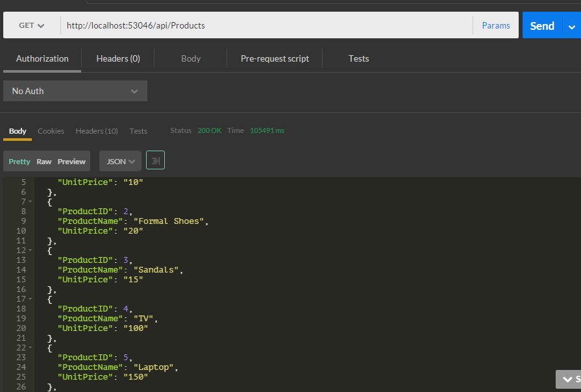Switch to Raw response view
The height and width of the screenshot is (392, 581).
(44, 162)
